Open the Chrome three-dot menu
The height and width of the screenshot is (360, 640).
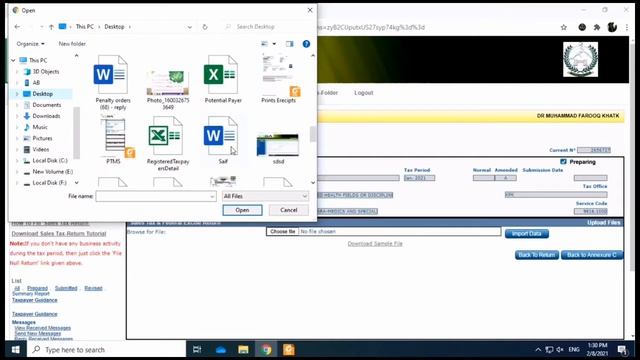[627, 27]
